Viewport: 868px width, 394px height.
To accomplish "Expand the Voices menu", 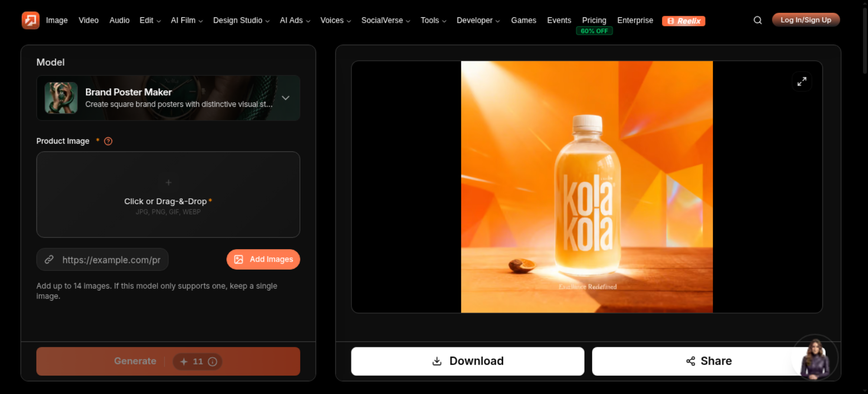I will (335, 20).
